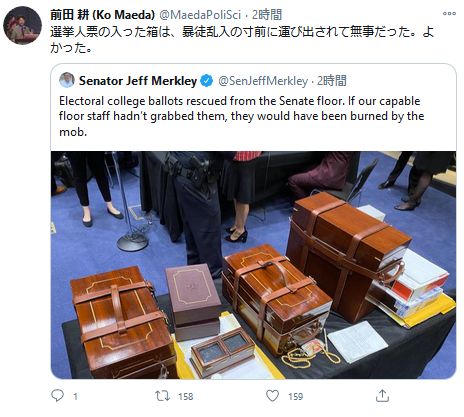The width and height of the screenshot is (464, 417).
Task: Click the tweet's 2時間 timestamp at top
Action: click(x=267, y=15)
